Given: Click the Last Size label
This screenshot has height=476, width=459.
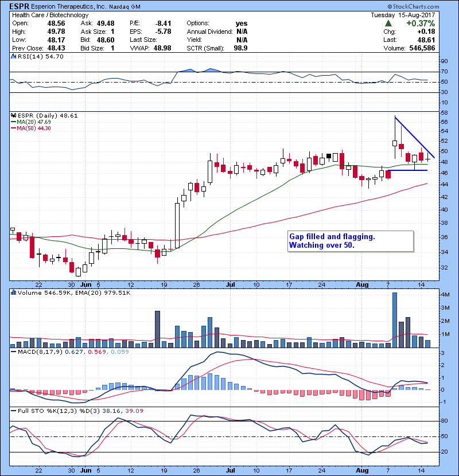Looking at the screenshot, I should point(143,40).
